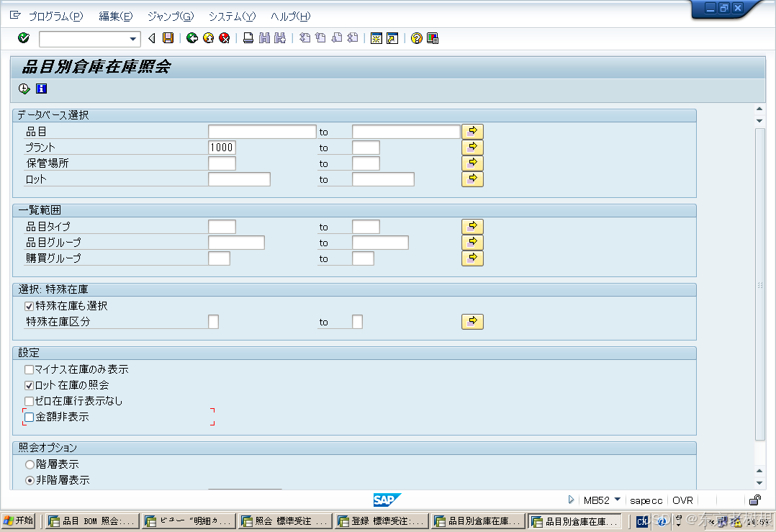The image size is (776, 532).
Task: Select 非階層表示 radio button
Action: 30,481
